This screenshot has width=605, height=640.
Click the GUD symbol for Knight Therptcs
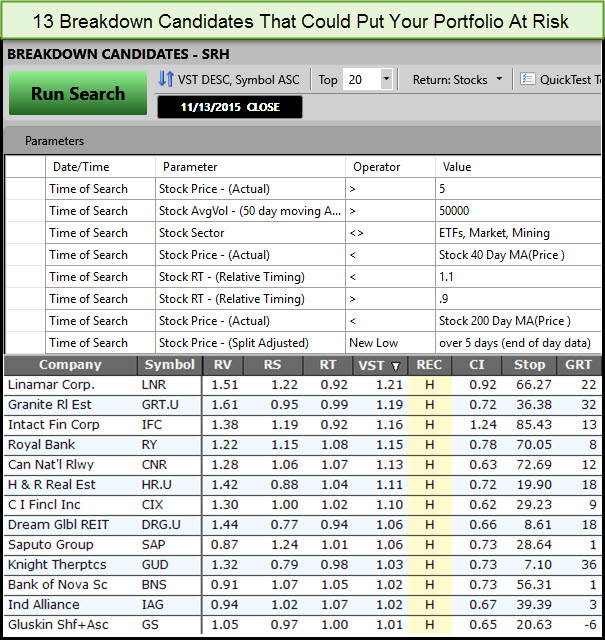(x=155, y=565)
